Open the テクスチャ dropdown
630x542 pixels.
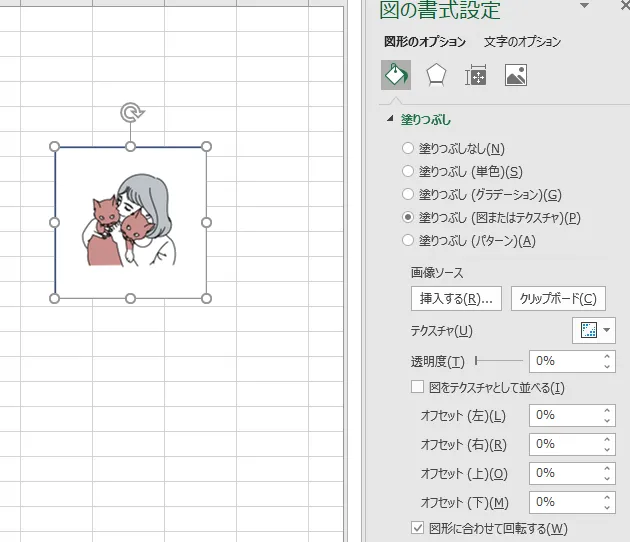pos(594,330)
